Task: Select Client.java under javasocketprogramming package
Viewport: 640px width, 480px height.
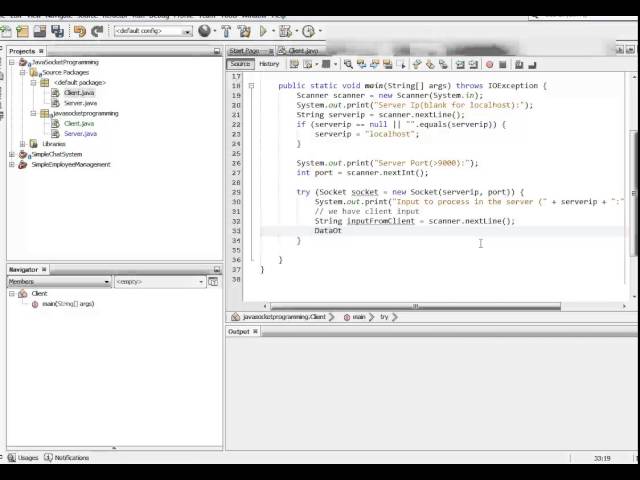Action: pyautogui.click(x=79, y=123)
